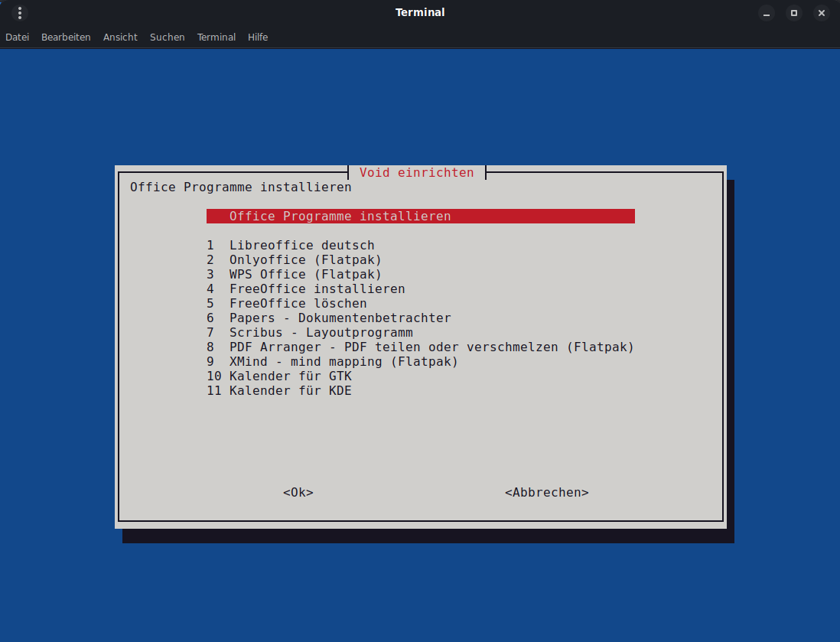This screenshot has width=840, height=642.
Task: Choose Onlyoffice (Flatpak) entry
Action: (x=304, y=260)
